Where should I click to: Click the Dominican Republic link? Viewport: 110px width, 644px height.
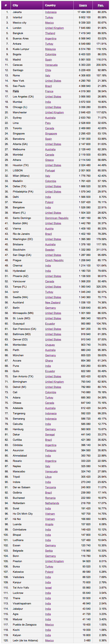pos(57,218)
